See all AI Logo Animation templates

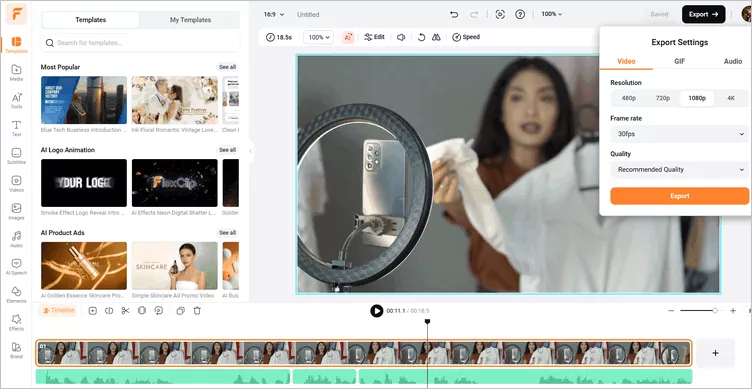coord(227,150)
